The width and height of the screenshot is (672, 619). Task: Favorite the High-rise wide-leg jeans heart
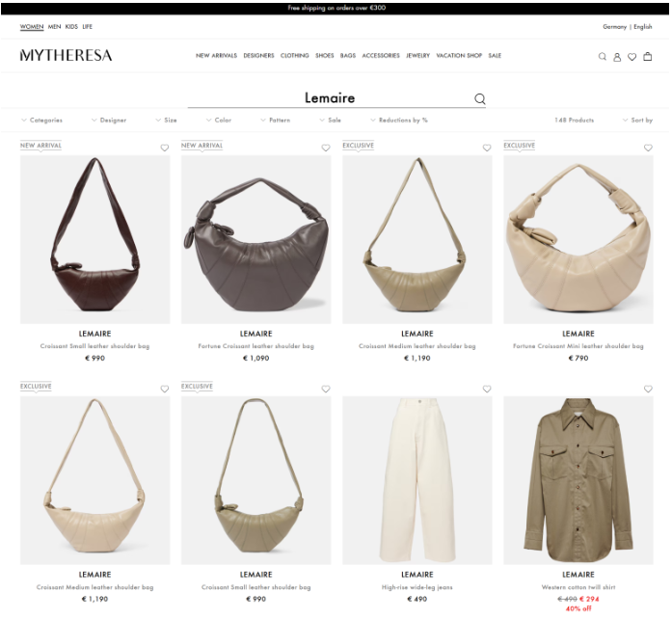click(487, 389)
